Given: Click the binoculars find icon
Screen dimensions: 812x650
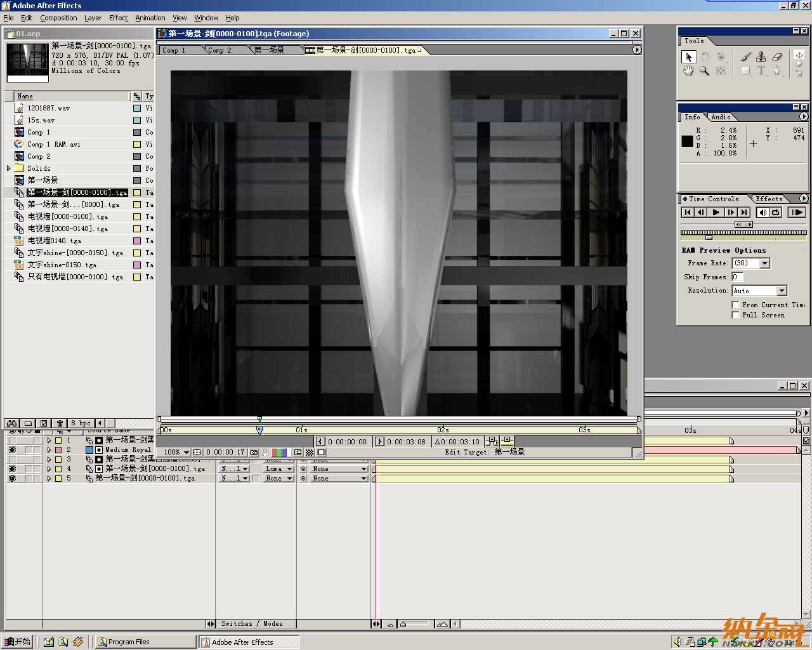Looking at the screenshot, I should pos(12,423).
